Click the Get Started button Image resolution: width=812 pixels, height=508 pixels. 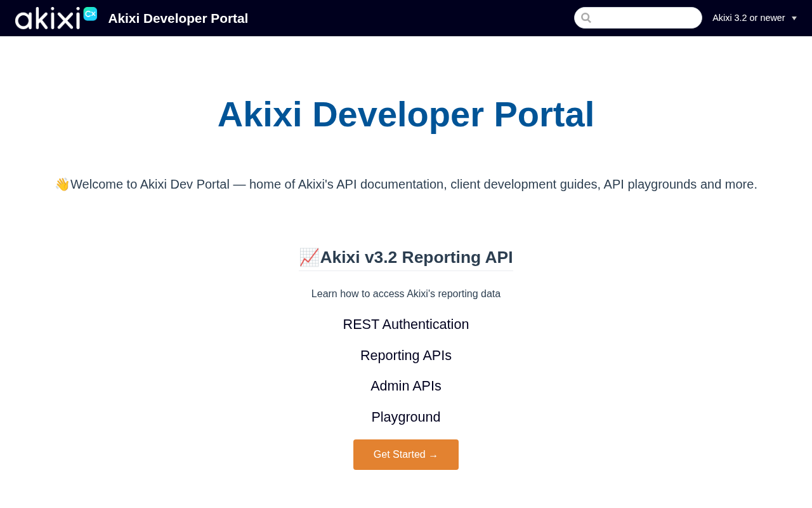(x=406, y=455)
